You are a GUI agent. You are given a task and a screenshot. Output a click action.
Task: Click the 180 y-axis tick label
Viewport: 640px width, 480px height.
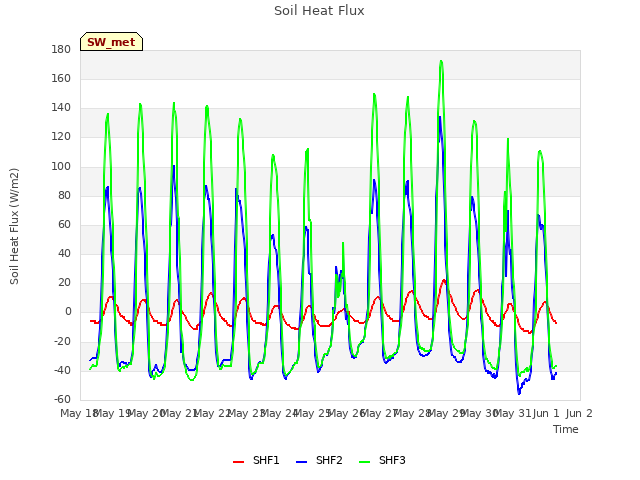pyautogui.click(x=61, y=49)
